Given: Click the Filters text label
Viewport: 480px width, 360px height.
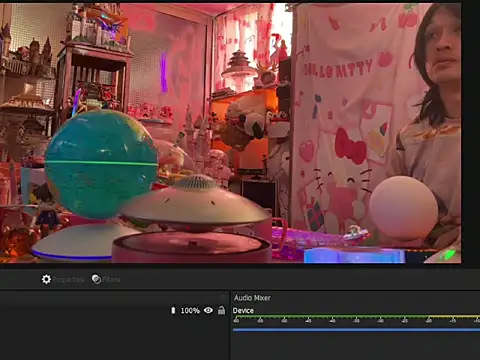Looking at the screenshot, I should [x=111, y=279].
